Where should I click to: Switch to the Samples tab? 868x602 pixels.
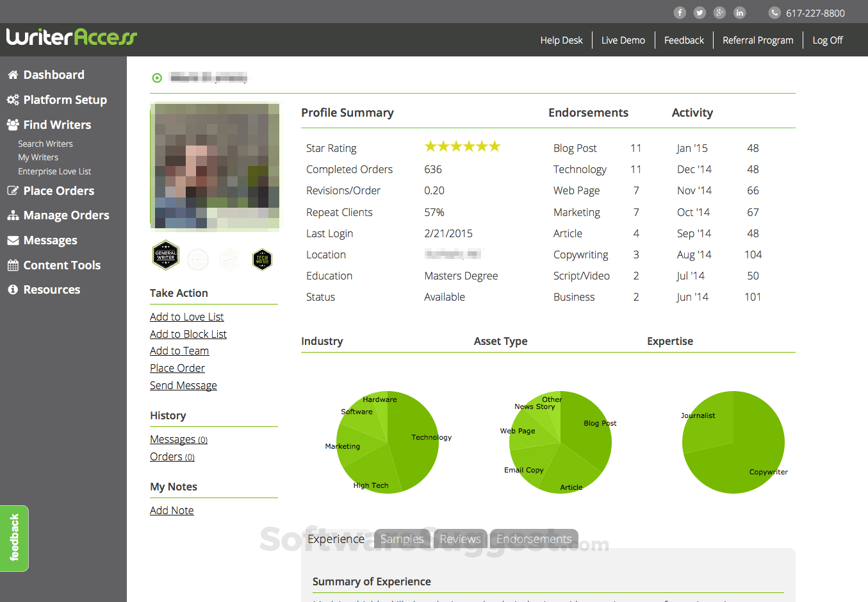click(402, 539)
